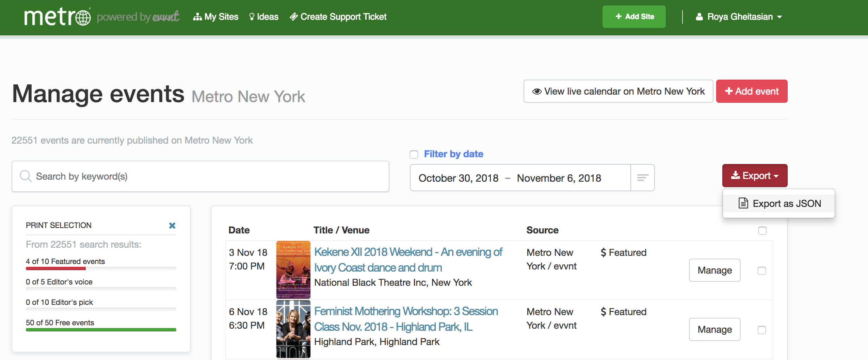Open the Ideas page
Viewport: 868px width, 360px height.
(x=264, y=17)
